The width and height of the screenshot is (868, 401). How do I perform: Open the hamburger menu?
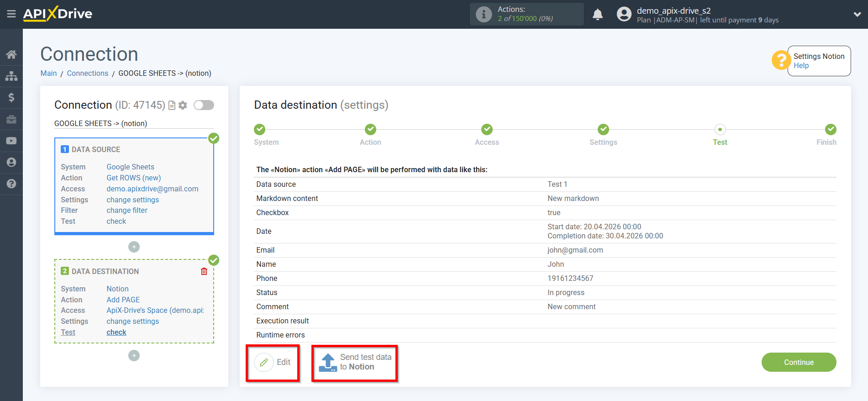11,14
